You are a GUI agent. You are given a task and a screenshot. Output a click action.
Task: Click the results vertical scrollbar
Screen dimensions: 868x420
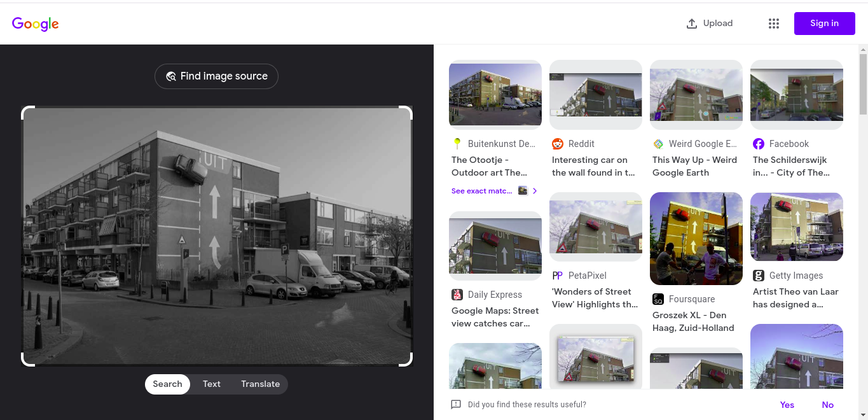[863, 83]
